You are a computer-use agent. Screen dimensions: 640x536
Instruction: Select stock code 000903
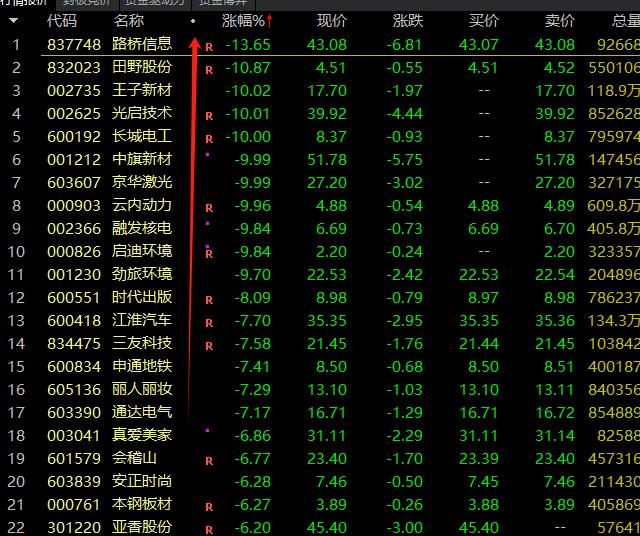[74, 206]
